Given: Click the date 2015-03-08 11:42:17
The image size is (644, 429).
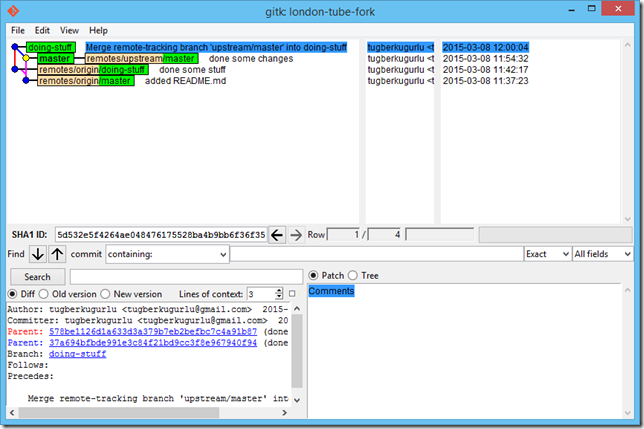Looking at the screenshot, I should [x=485, y=69].
